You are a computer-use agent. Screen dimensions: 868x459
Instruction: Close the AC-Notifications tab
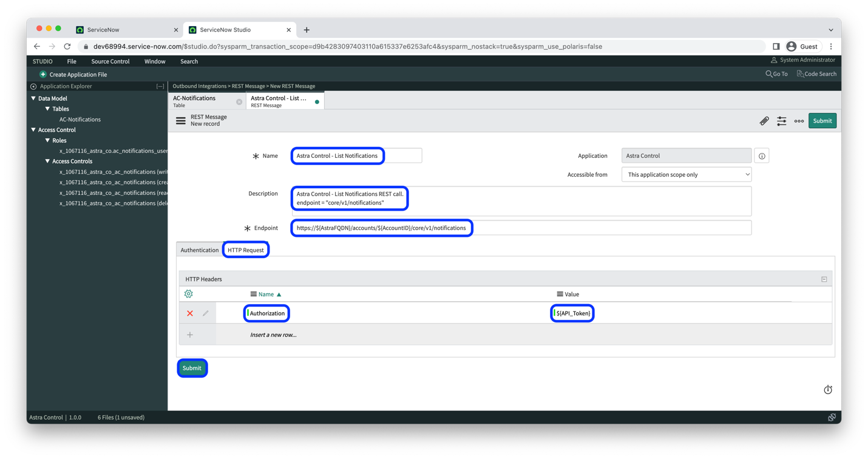click(x=239, y=101)
